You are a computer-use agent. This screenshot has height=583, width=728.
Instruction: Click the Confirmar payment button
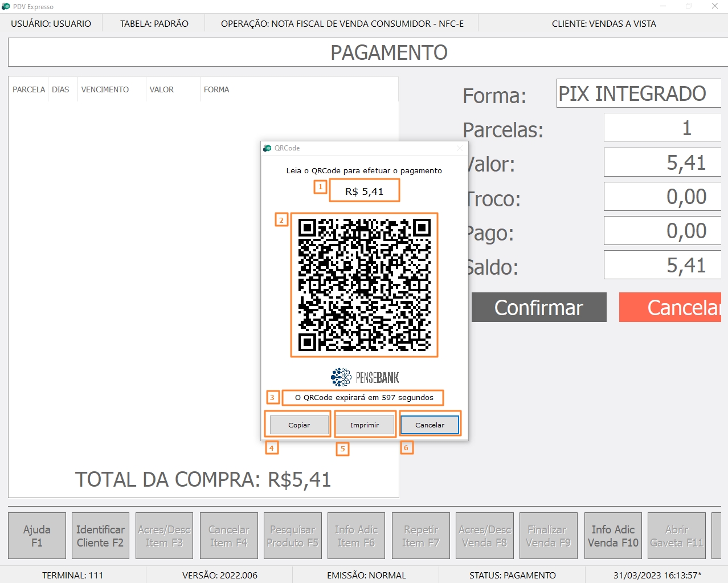(x=539, y=307)
